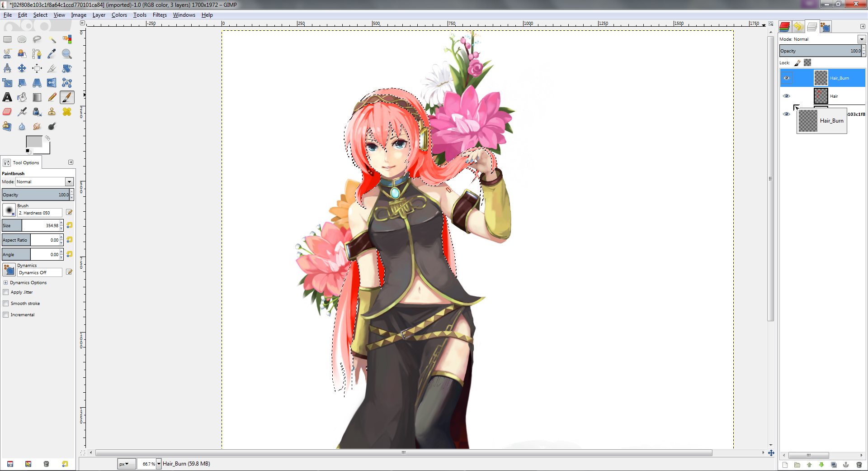Save tool options preset
868x471 pixels.
click(10, 464)
